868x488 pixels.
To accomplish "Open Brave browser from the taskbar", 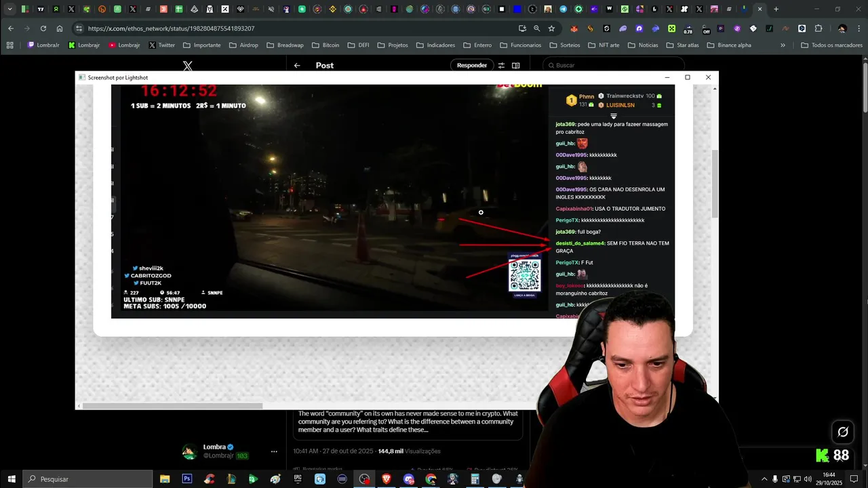I will click(387, 479).
